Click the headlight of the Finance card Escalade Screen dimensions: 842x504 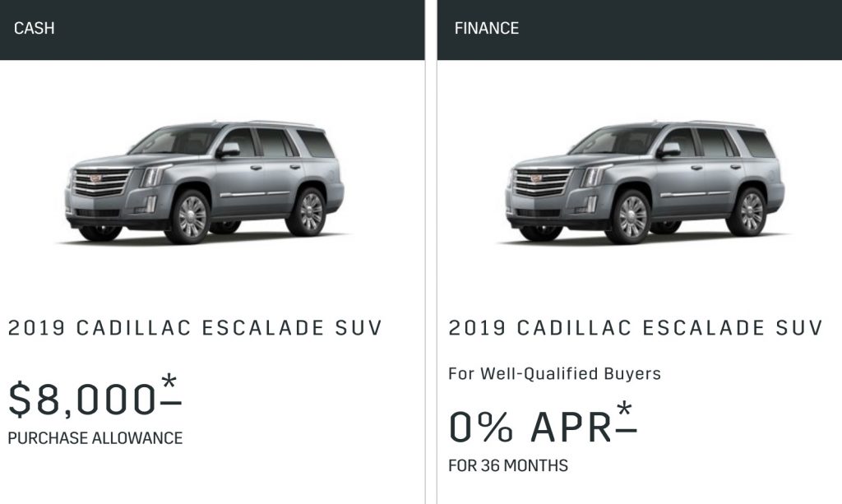(x=594, y=175)
